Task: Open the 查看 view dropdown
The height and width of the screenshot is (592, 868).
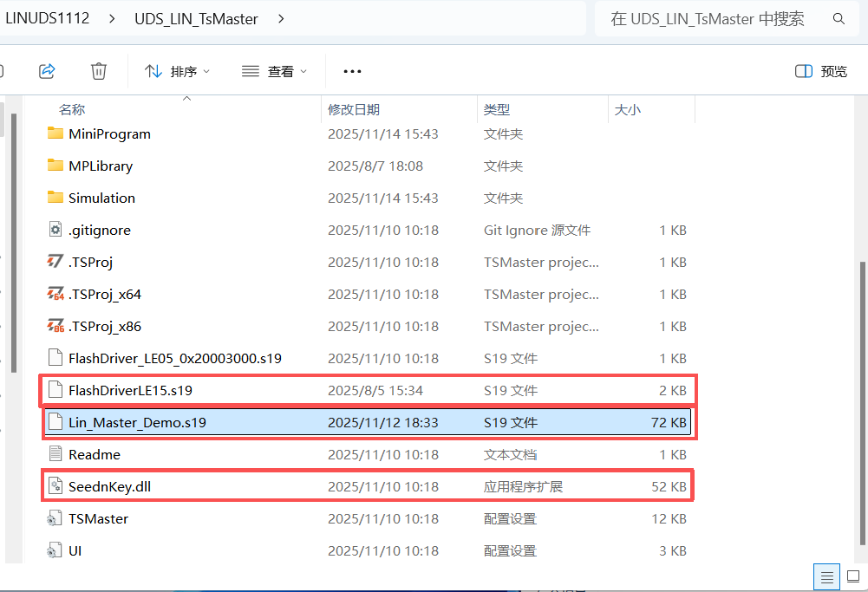Action: (274, 71)
